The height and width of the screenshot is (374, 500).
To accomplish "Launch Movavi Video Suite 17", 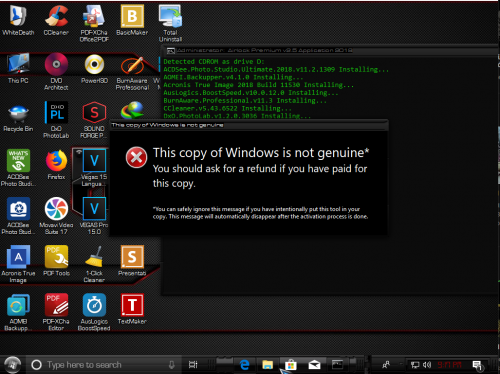I will 56,216.
